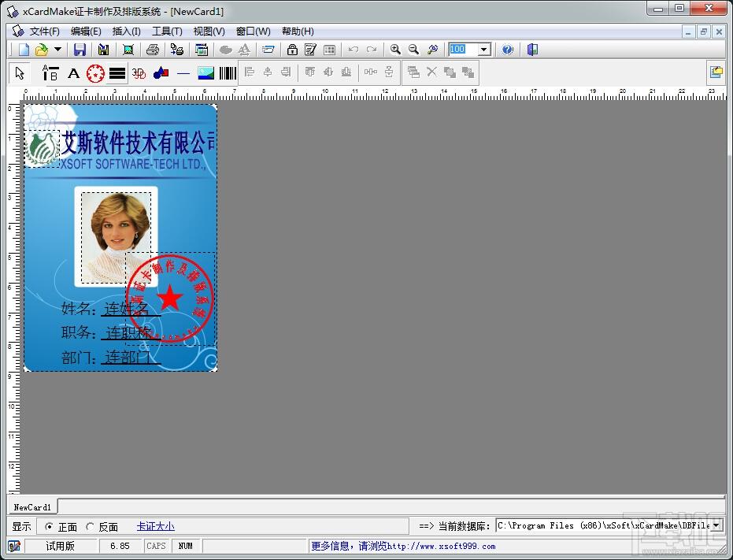Open the 帮助(H) menu
This screenshot has height=560, width=733.
298,32
